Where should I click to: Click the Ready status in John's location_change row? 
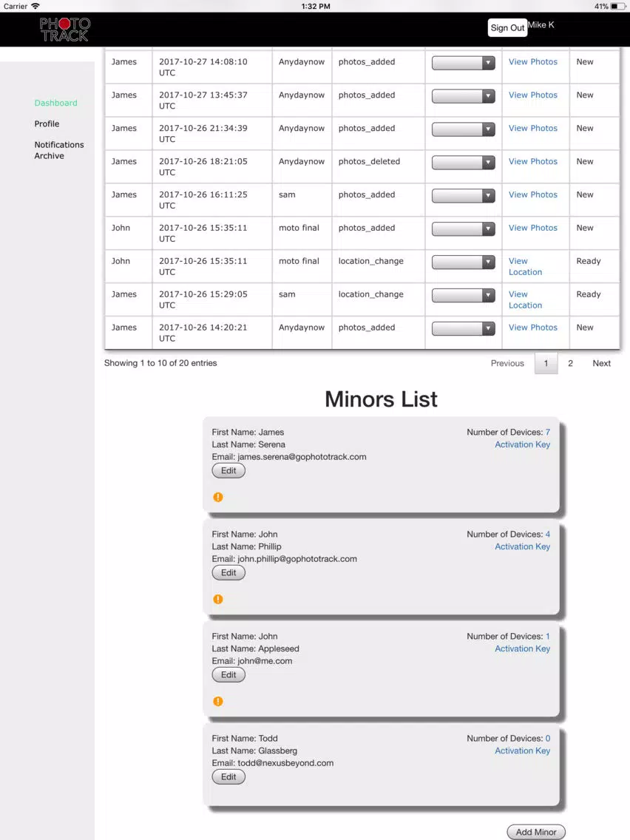point(588,261)
